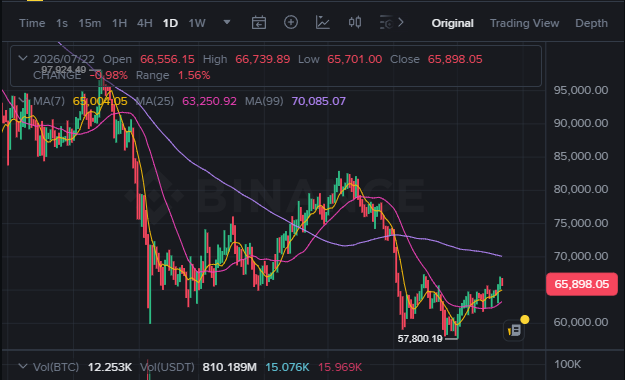The height and width of the screenshot is (380, 625).
Task: Switch to Trading View chart
Action: pyautogui.click(x=524, y=24)
